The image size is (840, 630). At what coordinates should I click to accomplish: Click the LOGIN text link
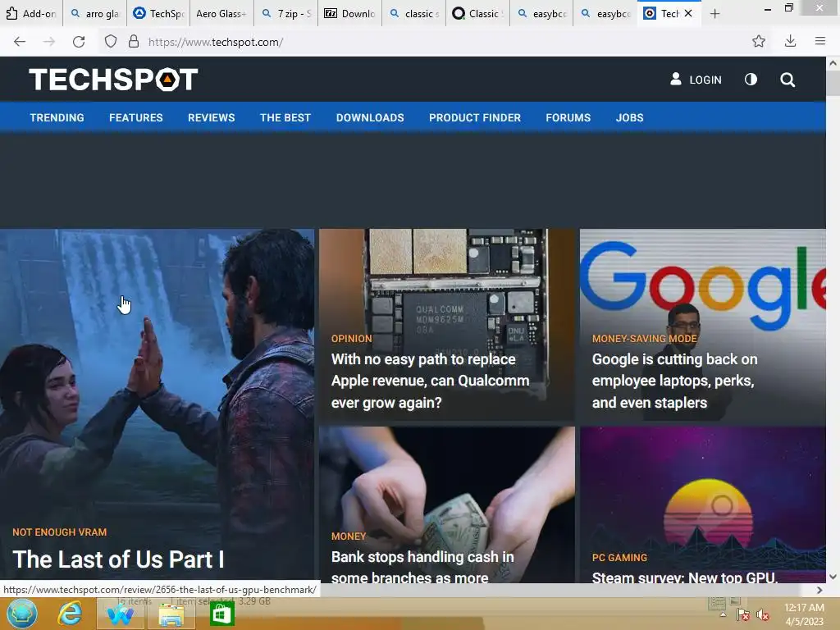[705, 80]
